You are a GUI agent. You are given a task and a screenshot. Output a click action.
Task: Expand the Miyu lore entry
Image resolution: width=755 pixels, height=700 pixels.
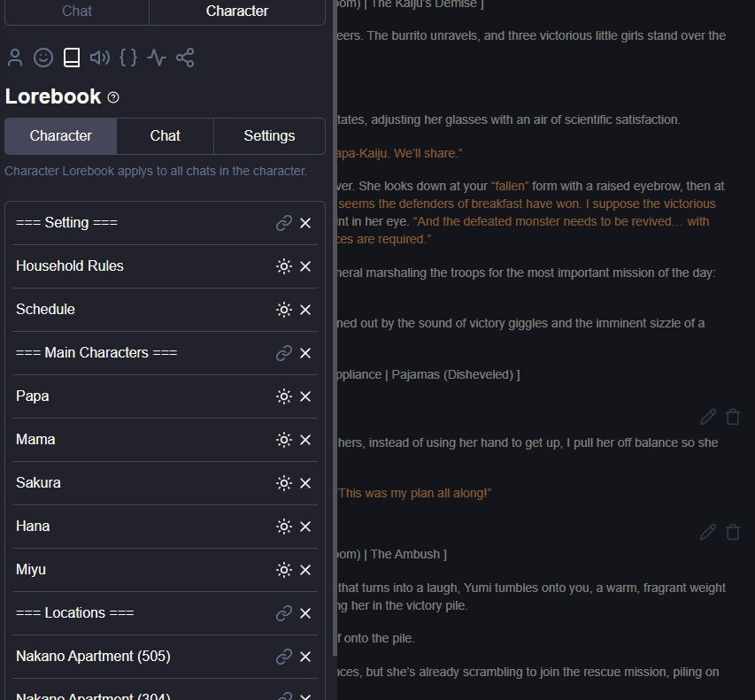(x=31, y=570)
